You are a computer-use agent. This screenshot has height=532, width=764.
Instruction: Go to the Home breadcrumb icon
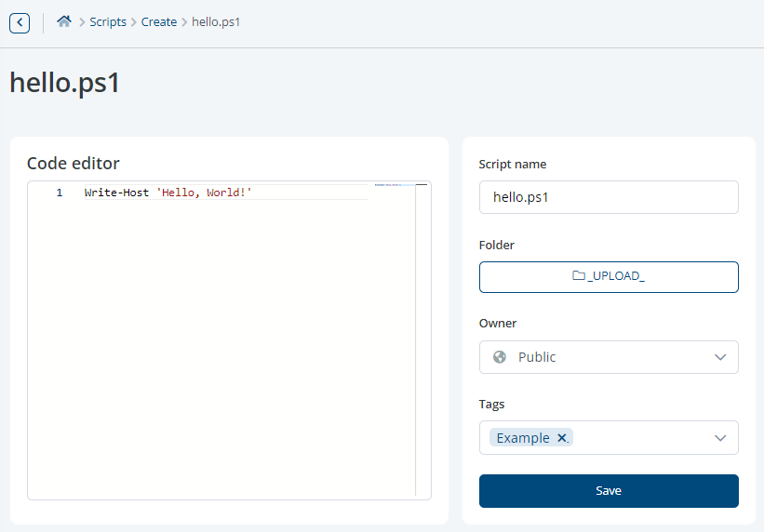pos(64,21)
